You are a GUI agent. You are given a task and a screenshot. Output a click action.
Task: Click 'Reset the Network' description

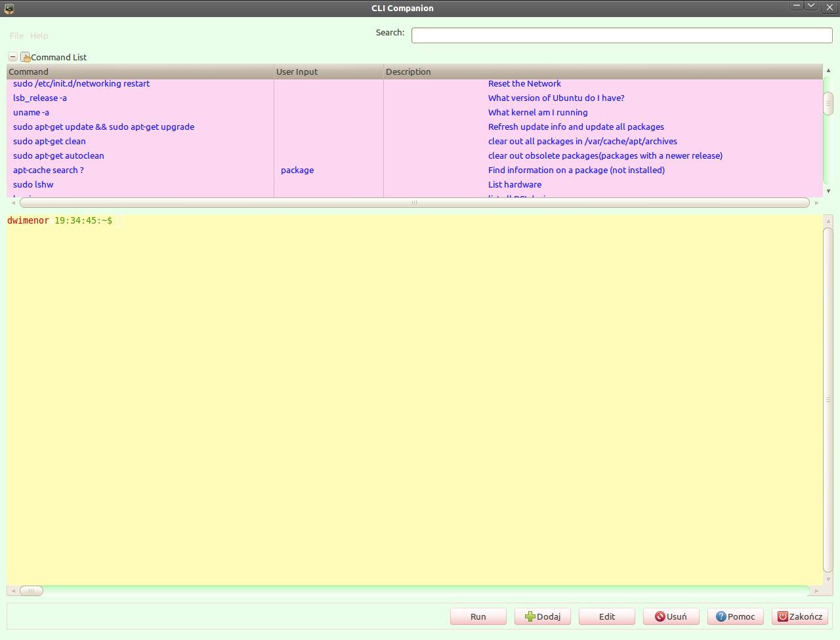[524, 83]
